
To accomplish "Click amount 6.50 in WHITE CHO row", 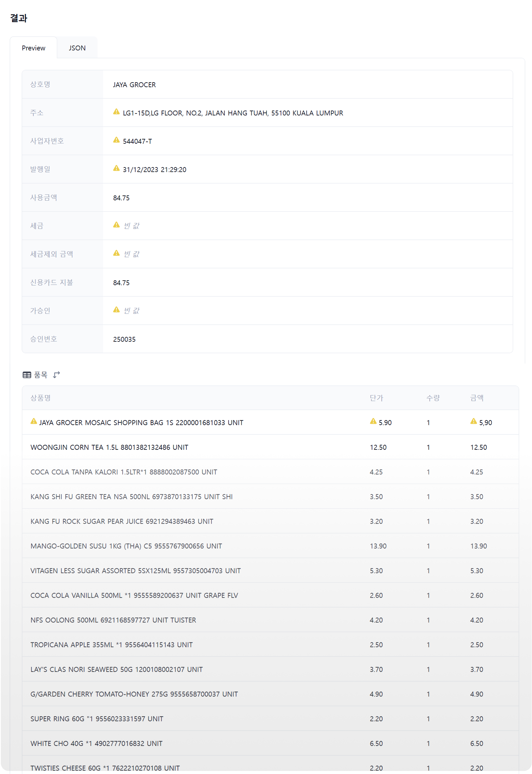I will (x=477, y=743).
